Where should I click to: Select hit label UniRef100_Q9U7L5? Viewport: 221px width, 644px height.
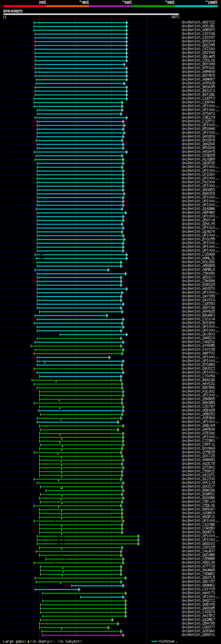(198, 578)
